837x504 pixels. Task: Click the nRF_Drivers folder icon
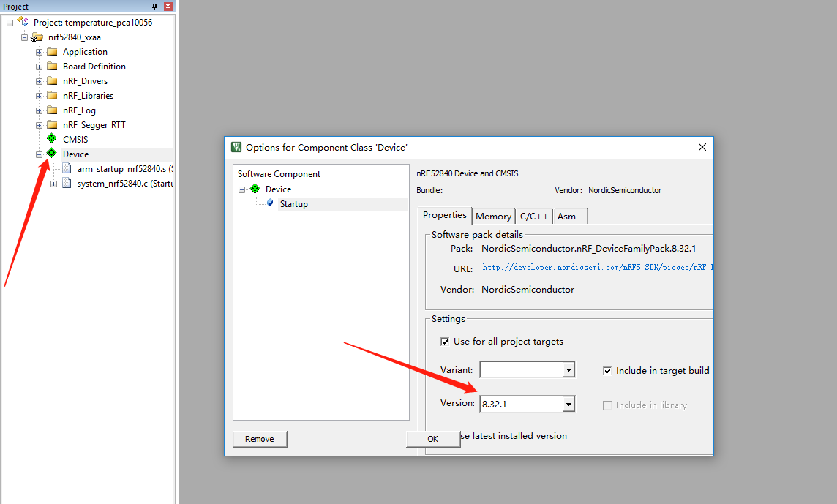[53, 80]
